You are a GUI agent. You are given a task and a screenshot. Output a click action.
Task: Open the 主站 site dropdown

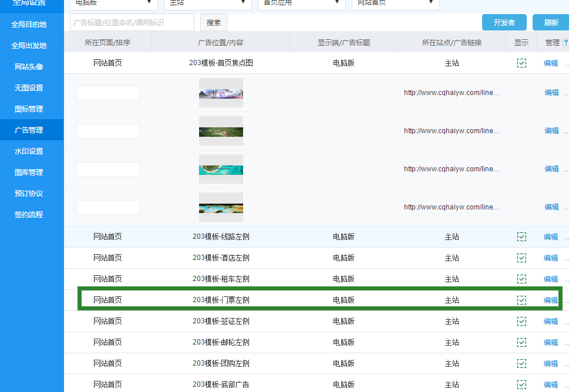click(x=207, y=4)
